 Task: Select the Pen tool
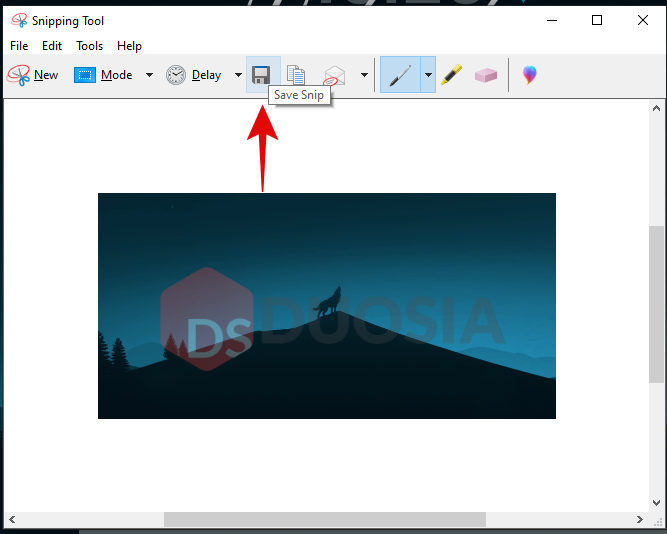(400, 75)
